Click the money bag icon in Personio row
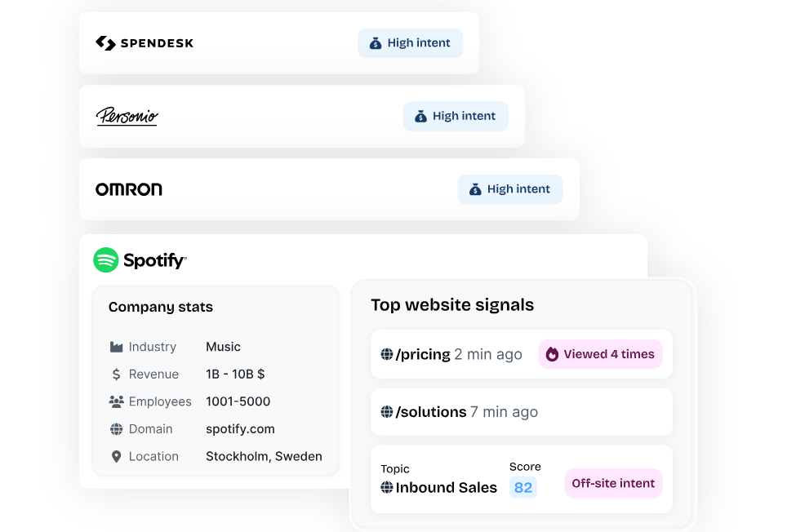 pyautogui.click(x=420, y=116)
